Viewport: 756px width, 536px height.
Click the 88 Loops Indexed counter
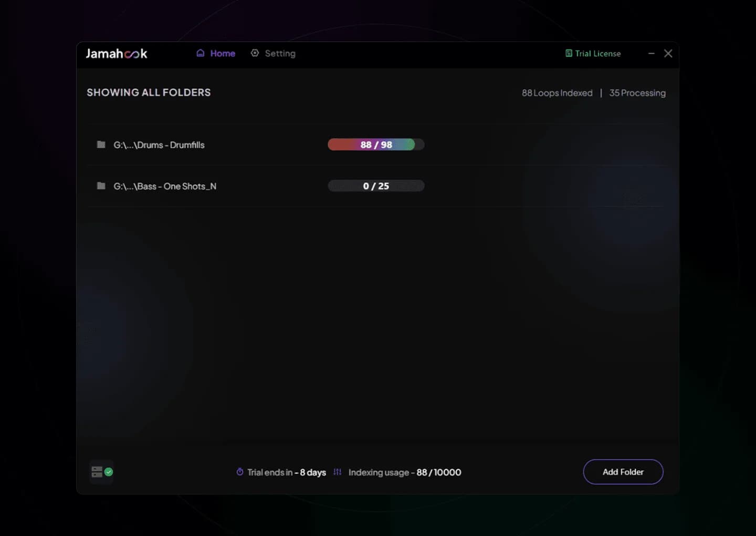[556, 93]
